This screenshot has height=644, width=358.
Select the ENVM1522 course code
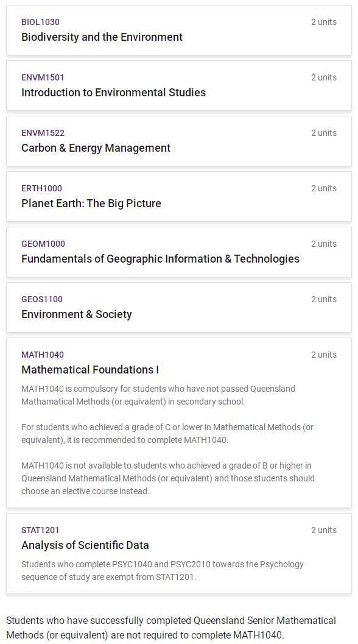(x=43, y=133)
